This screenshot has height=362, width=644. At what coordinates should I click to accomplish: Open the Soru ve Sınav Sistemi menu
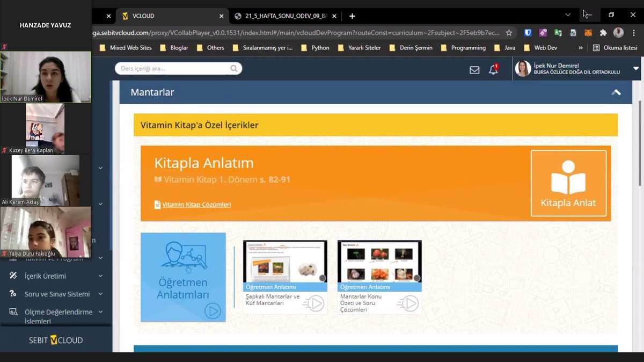[56, 294]
